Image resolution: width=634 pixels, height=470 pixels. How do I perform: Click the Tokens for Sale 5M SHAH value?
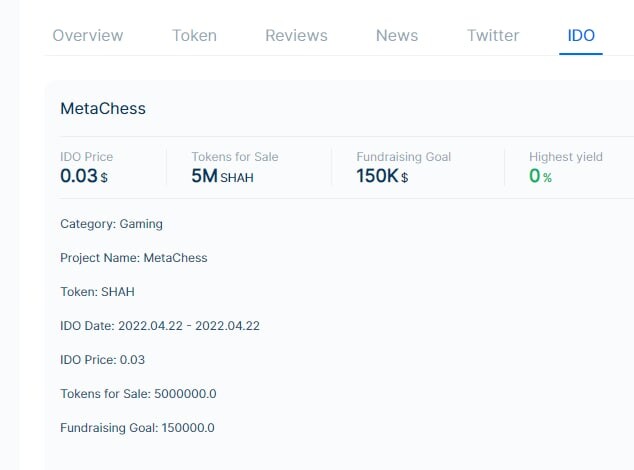[222, 176]
